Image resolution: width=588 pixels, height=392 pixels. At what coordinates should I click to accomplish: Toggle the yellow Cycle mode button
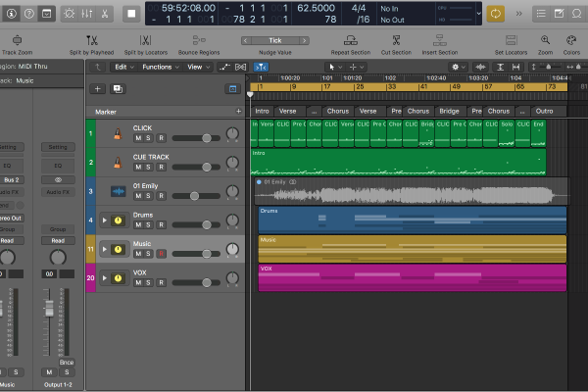495,14
